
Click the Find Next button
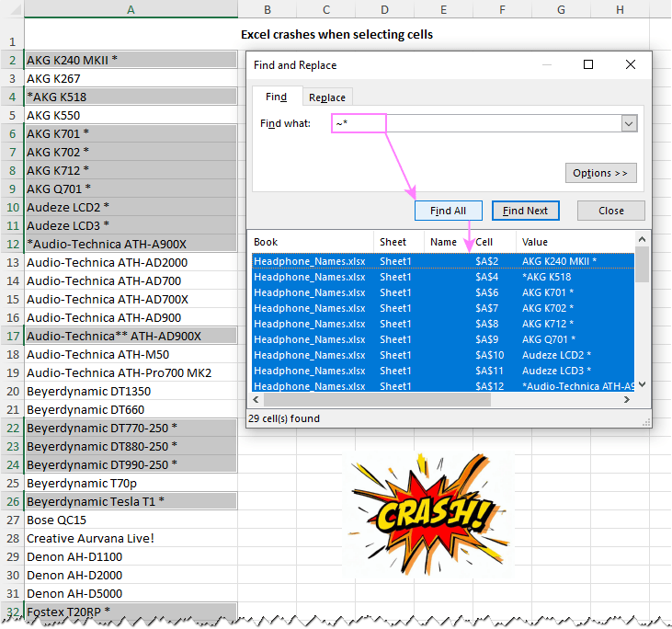[x=525, y=211]
